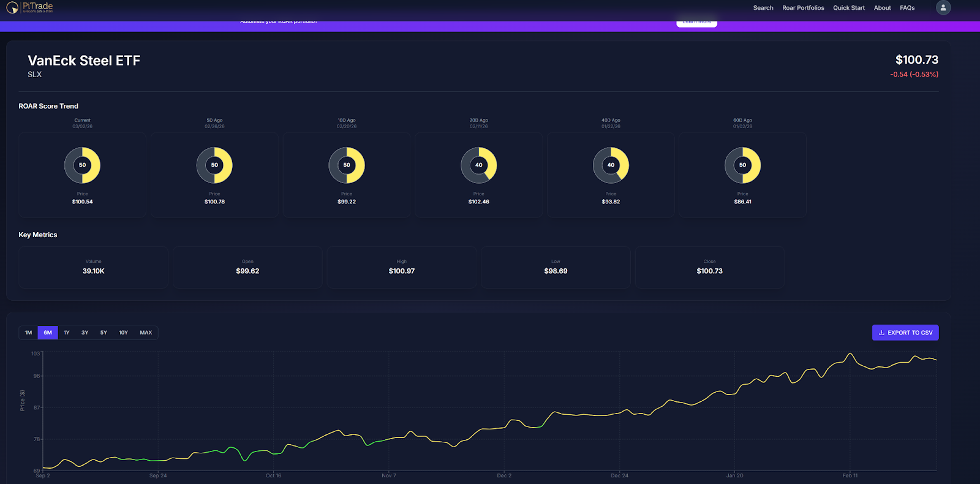Click the 40D Ago score donut
Viewport: 980px width, 484px height.
coord(611,165)
